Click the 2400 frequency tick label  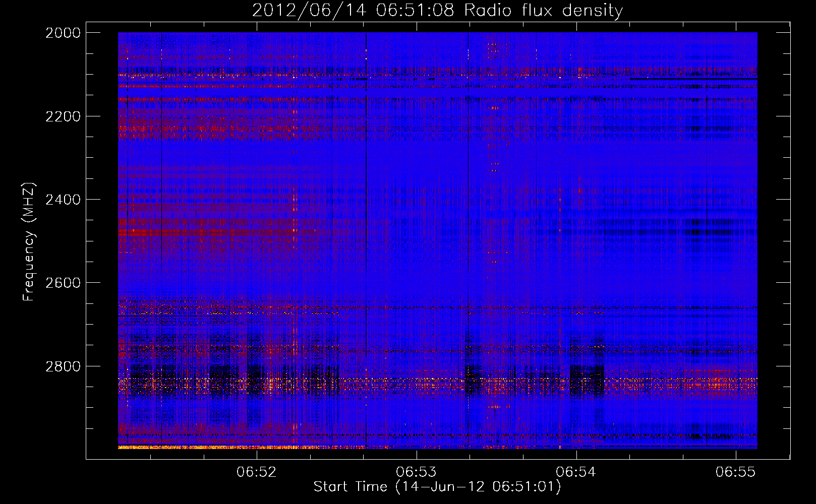pyautogui.click(x=63, y=200)
